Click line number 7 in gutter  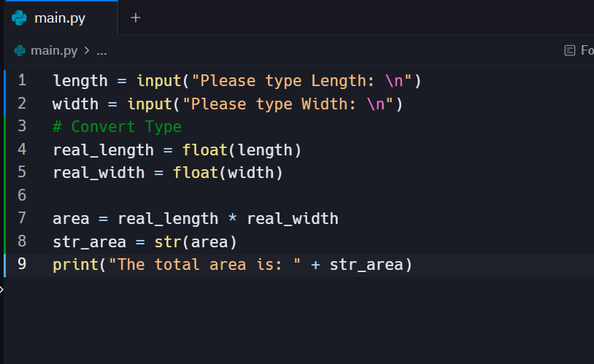click(x=22, y=218)
